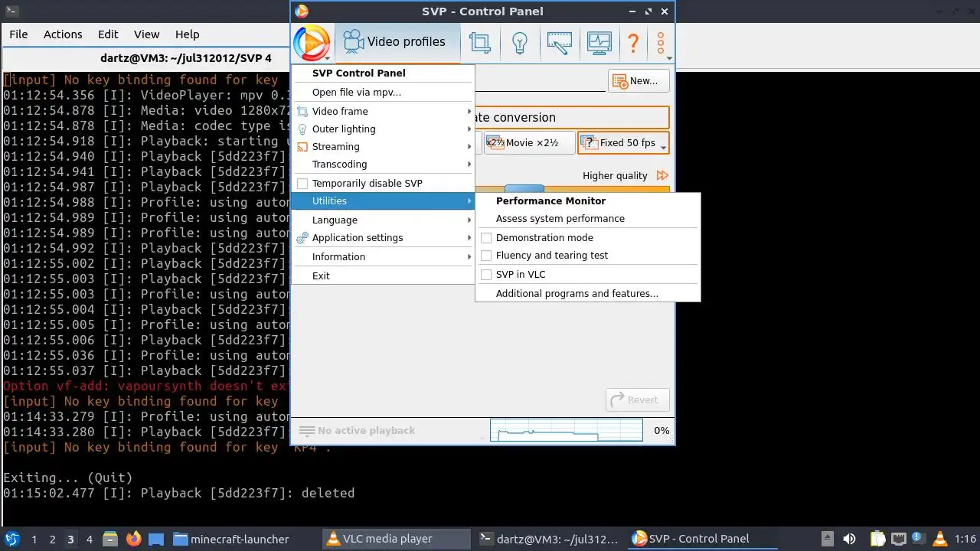Enable Demonstration mode checkbox
980x551 pixels.
(x=486, y=238)
